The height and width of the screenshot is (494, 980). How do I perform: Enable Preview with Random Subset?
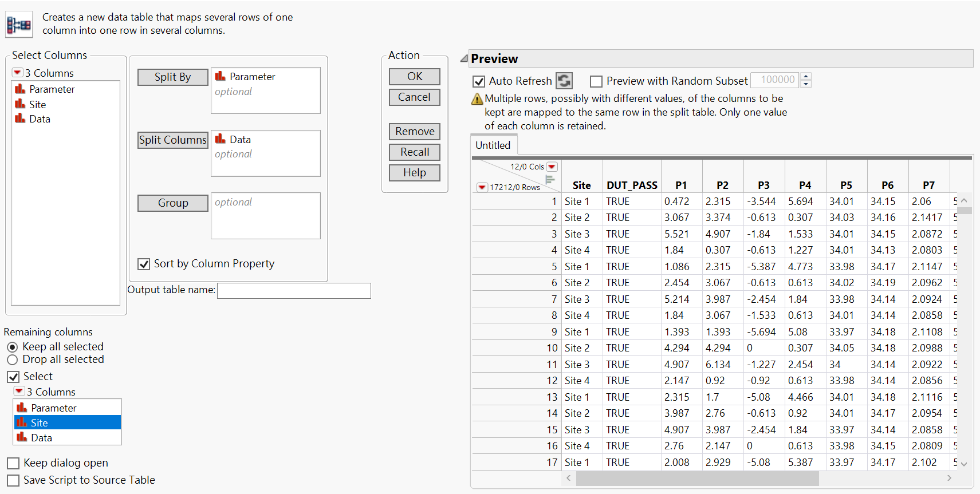coord(596,81)
